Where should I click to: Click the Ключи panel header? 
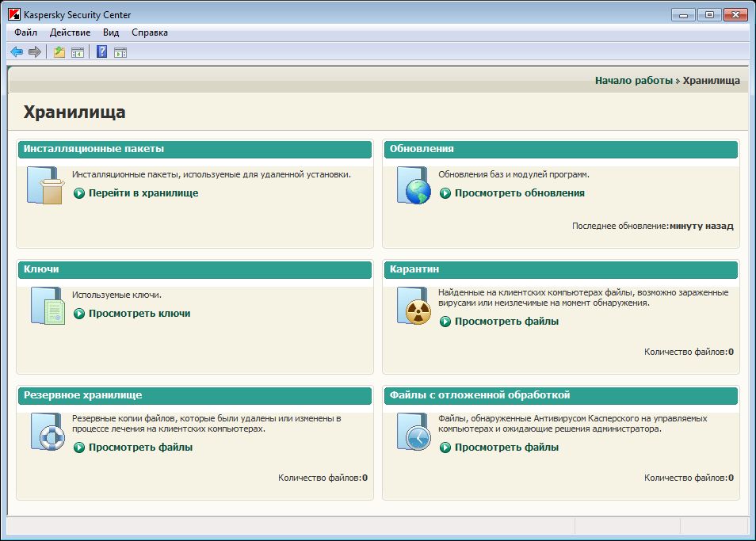pos(195,269)
